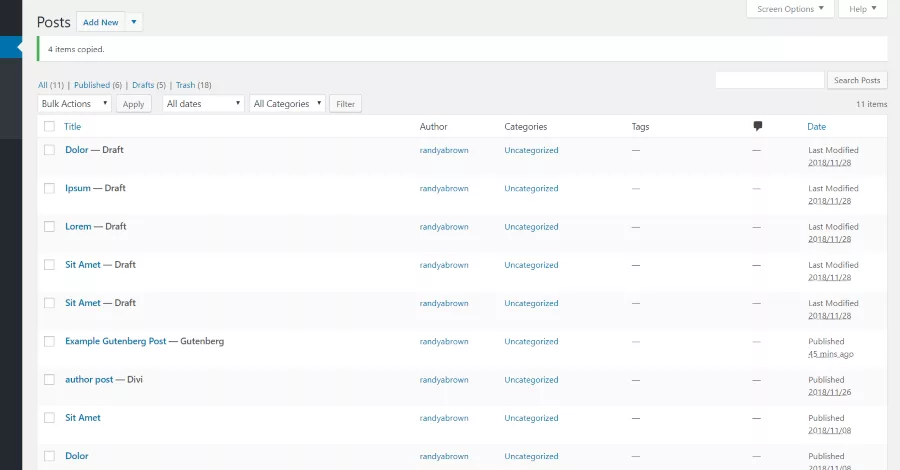Open the published Sit Amet post title
This screenshot has width=900, height=470.
83,418
